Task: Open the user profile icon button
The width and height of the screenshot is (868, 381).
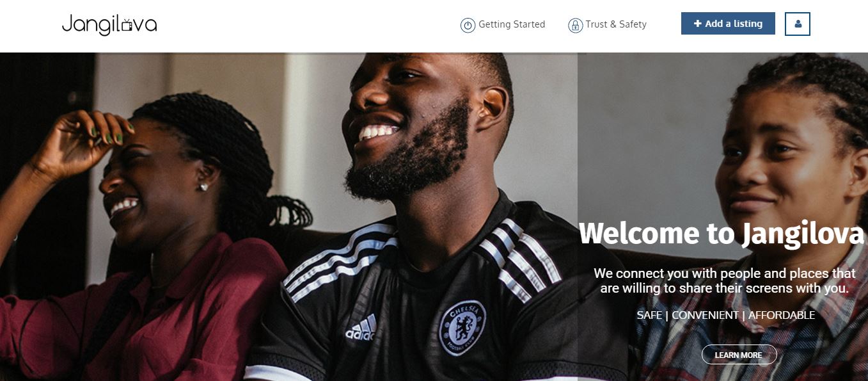Action: pos(798,24)
